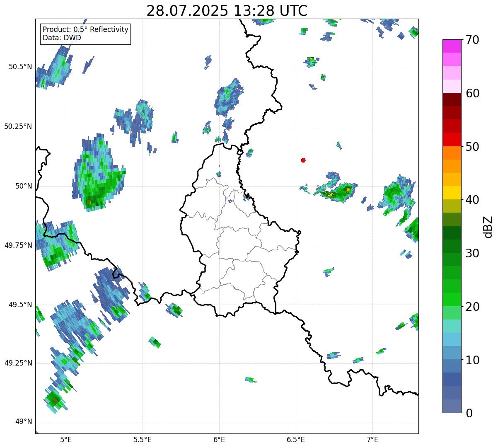
Task: Click the 'Product: 0.5° Reflectivity' label
Action: pyautogui.click(x=85, y=29)
